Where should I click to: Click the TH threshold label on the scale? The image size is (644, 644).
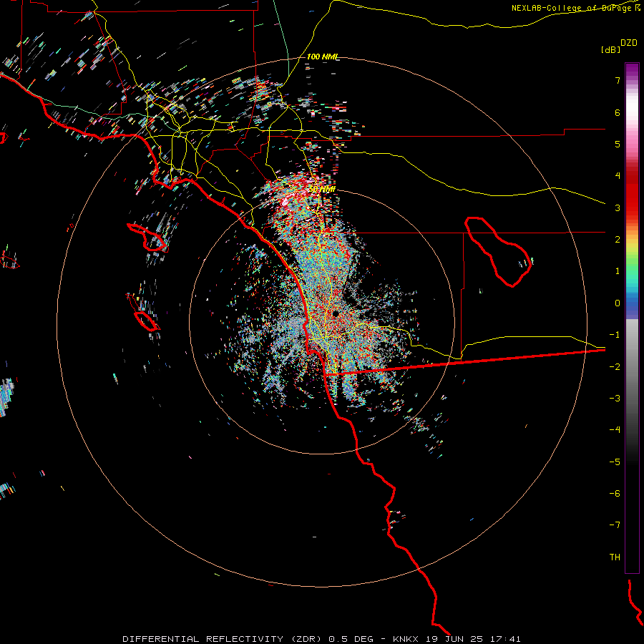tap(615, 557)
